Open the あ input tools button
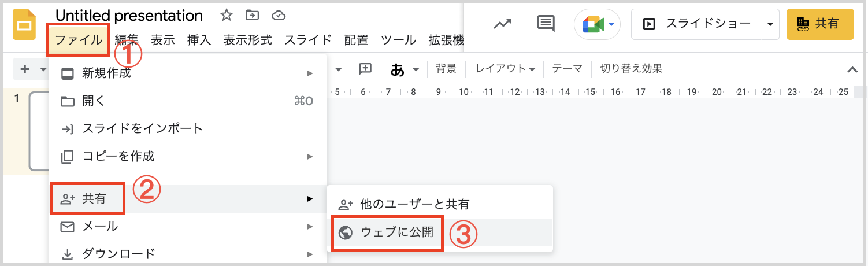868x266 pixels. coord(398,69)
